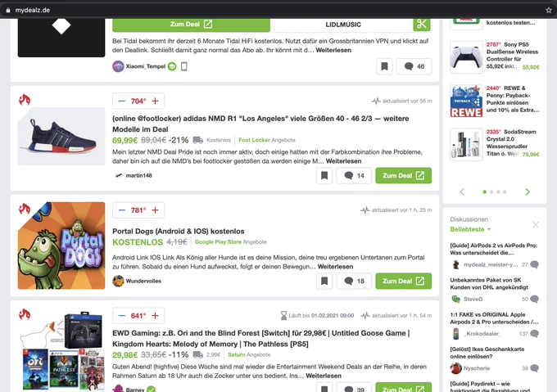557x392 pixels.
Task: Open the Sony PS5 DualSense controller sidebar deal
Action: point(513,56)
